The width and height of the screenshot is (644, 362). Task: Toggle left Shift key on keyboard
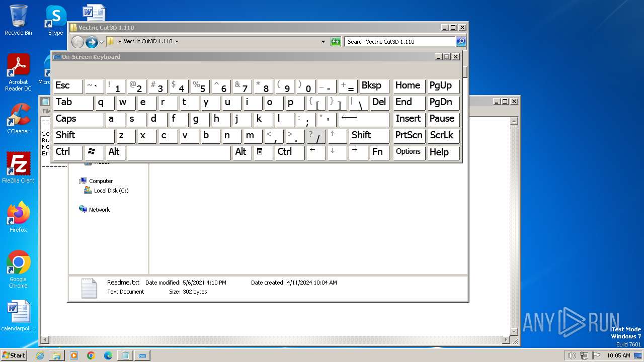click(x=84, y=136)
